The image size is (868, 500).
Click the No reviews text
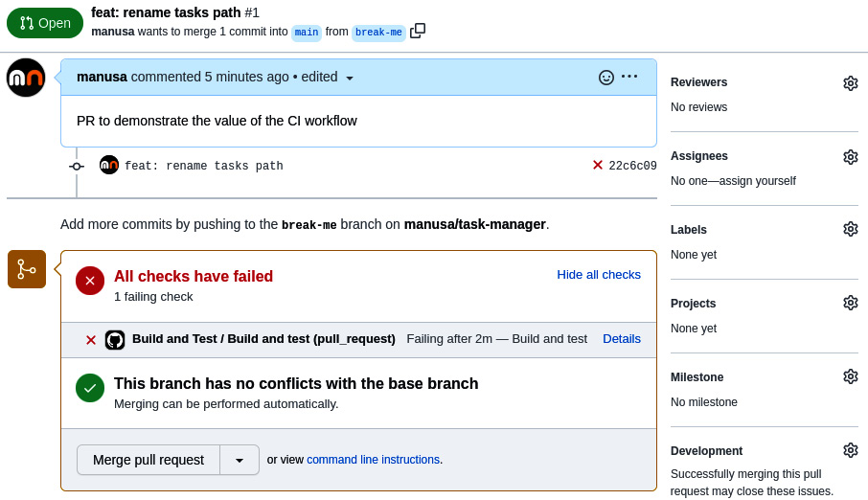tap(698, 107)
